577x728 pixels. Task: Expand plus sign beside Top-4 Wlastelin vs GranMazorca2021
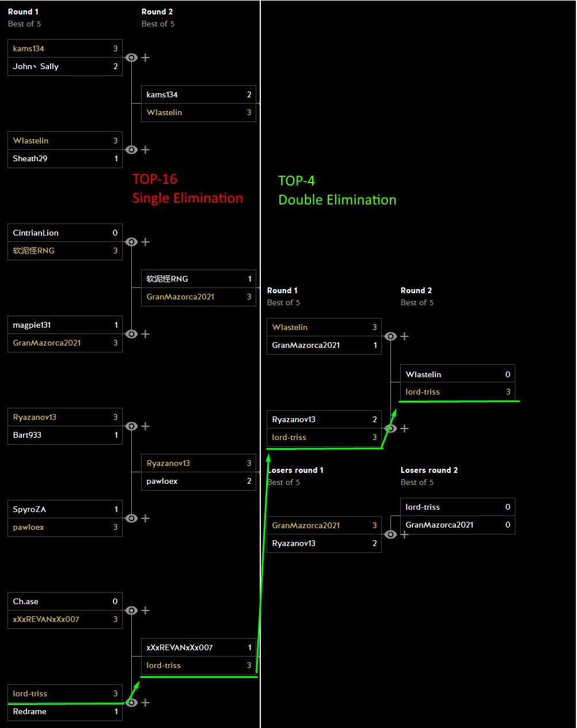(405, 336)
